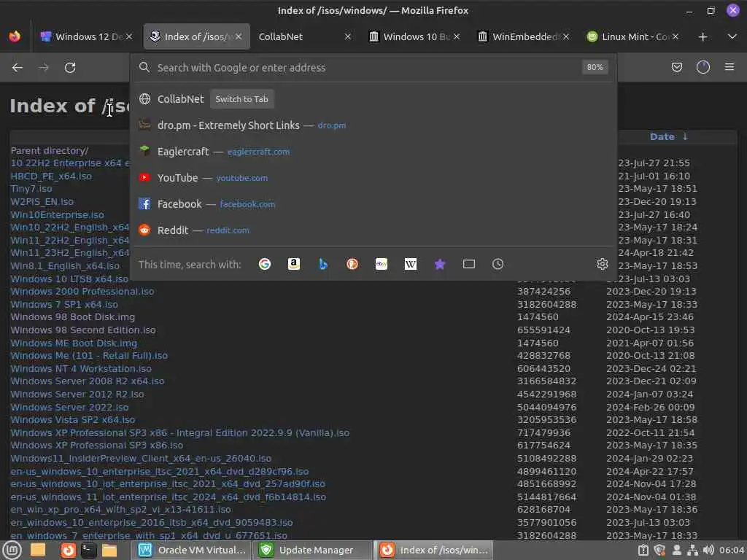747x560 pixels.
Task: Download Windows Vista SP2 x64.iso
Action: 73,420
